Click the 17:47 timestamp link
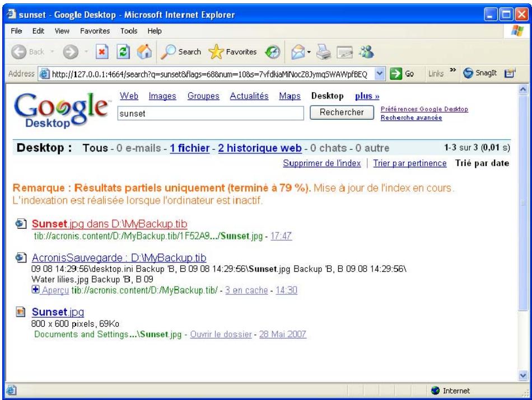This screenshot has width=532, height=400. click(281, 236)
